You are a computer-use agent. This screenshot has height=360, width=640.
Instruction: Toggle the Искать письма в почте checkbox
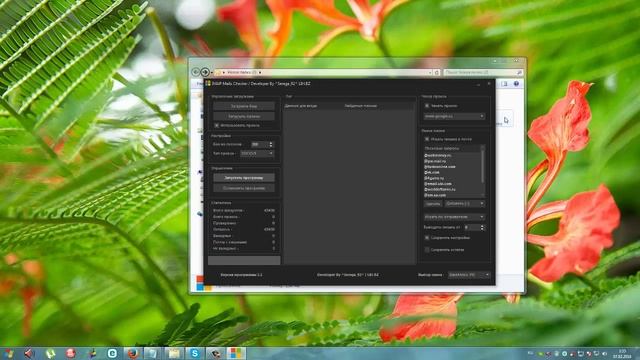pyautogui.click(x=427, y=139)
